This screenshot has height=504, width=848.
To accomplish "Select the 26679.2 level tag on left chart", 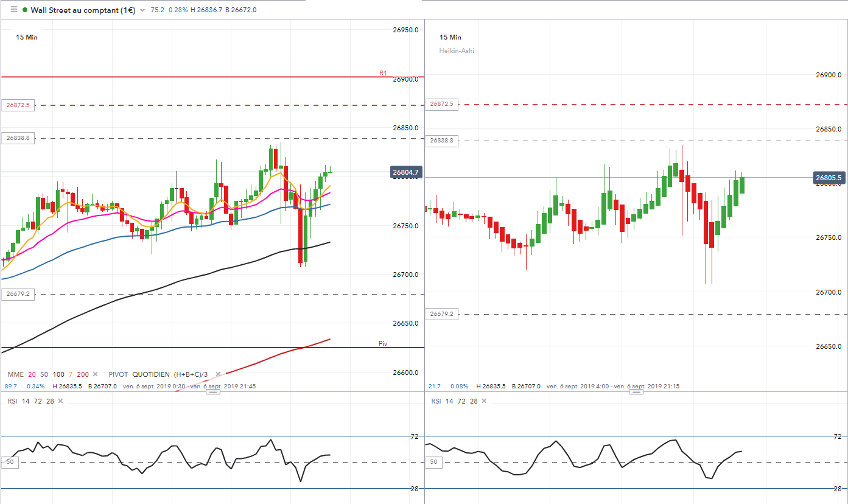I will 18,293.
